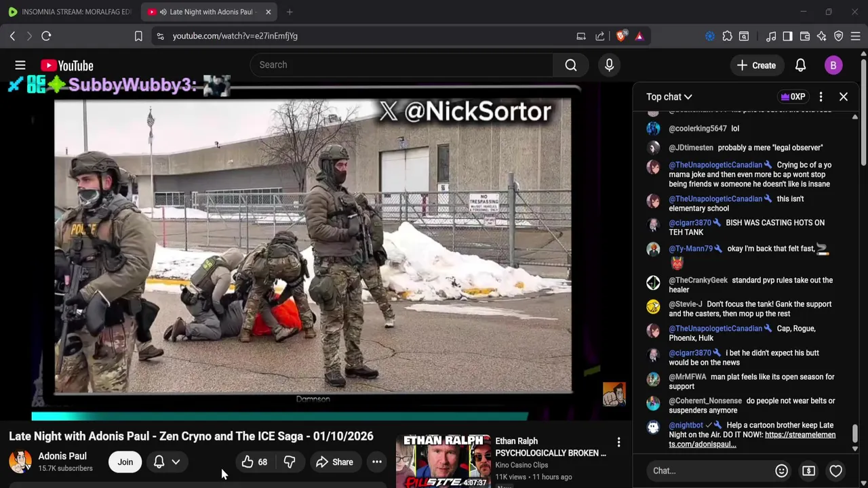Open the 0XP crown badge button
The height and width of the screenshot is (488, 868).
(792, 97)
